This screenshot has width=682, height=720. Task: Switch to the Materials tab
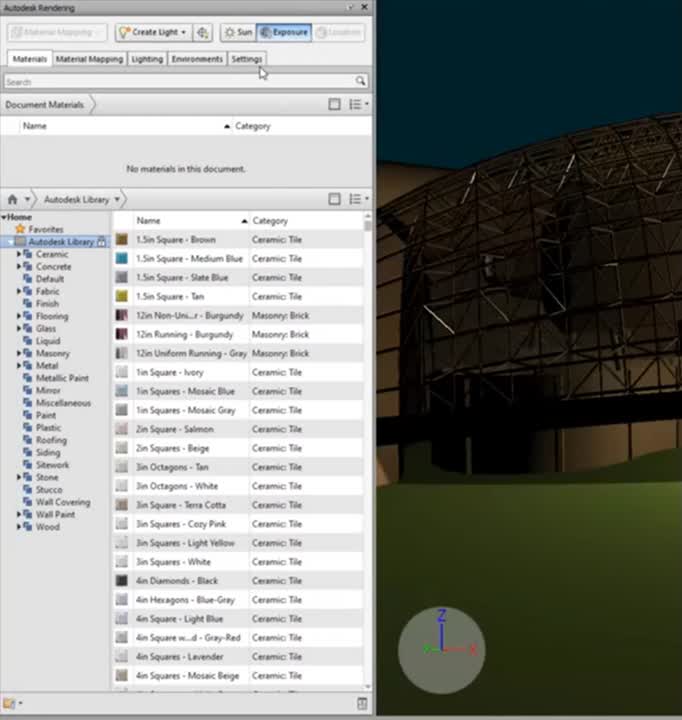(x=29, y=59)
